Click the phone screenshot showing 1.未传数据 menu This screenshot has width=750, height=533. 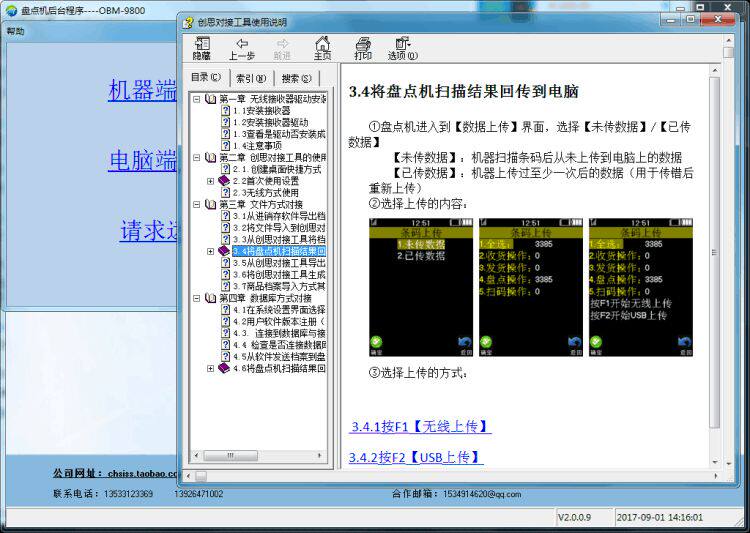pos(421,287)
